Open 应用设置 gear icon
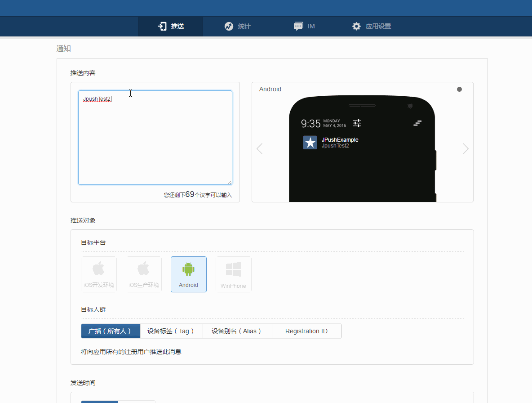The image size is (532, 403). [x=356, y=26]
